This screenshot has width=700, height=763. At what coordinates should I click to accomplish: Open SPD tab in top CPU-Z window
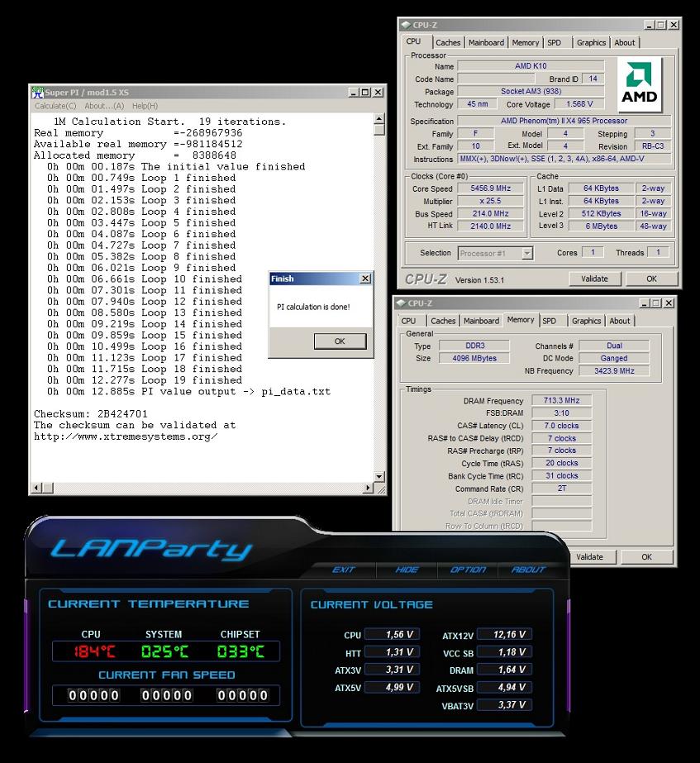point(554,42)
